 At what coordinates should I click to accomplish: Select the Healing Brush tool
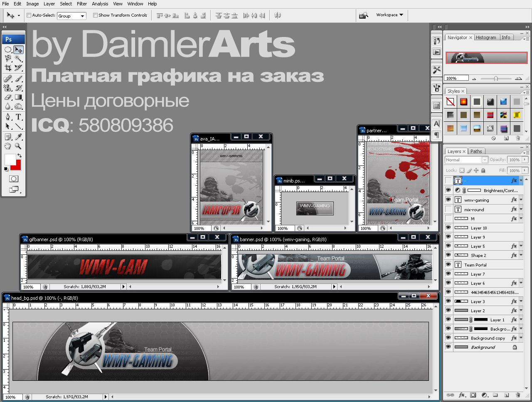8,79
